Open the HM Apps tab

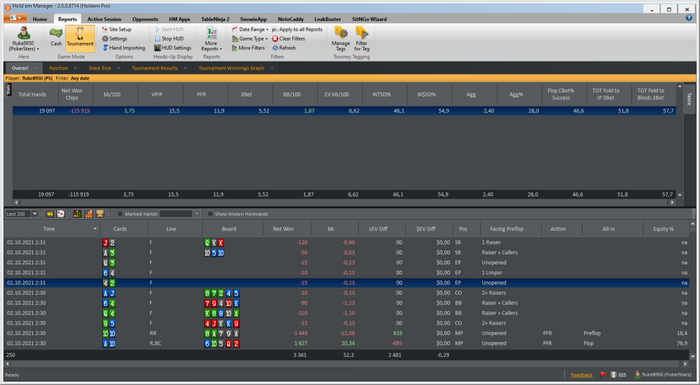pos(179,19)
